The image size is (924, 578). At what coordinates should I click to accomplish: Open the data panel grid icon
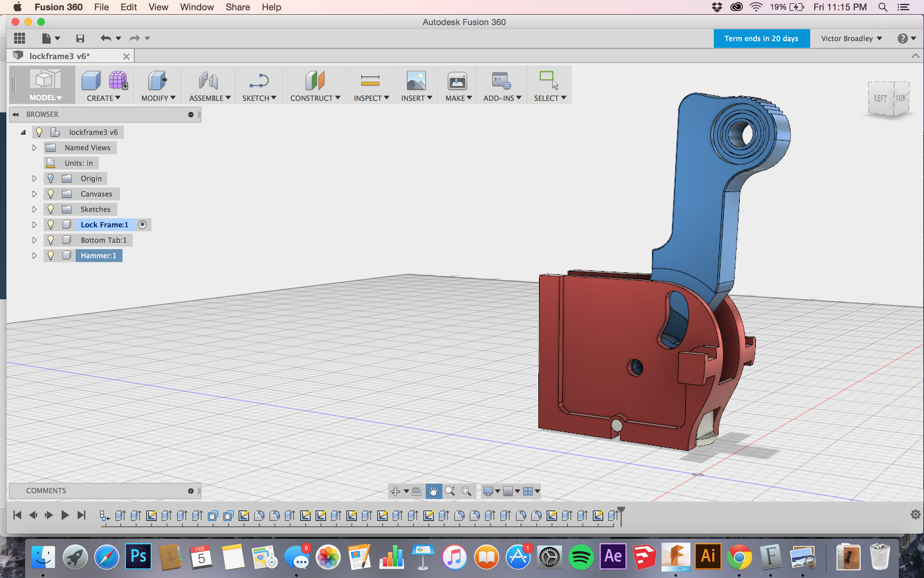(20, 38)
